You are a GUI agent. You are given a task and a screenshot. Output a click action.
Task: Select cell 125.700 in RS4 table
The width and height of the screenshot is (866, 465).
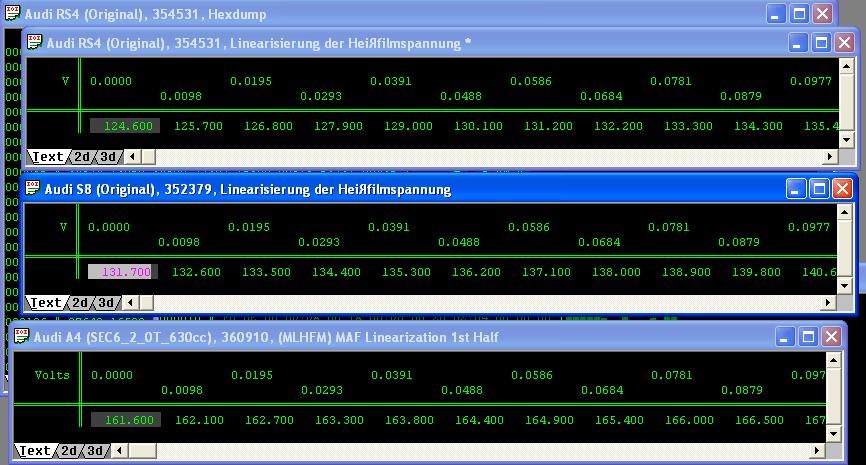pyautogui.click(x=198, y=126)
